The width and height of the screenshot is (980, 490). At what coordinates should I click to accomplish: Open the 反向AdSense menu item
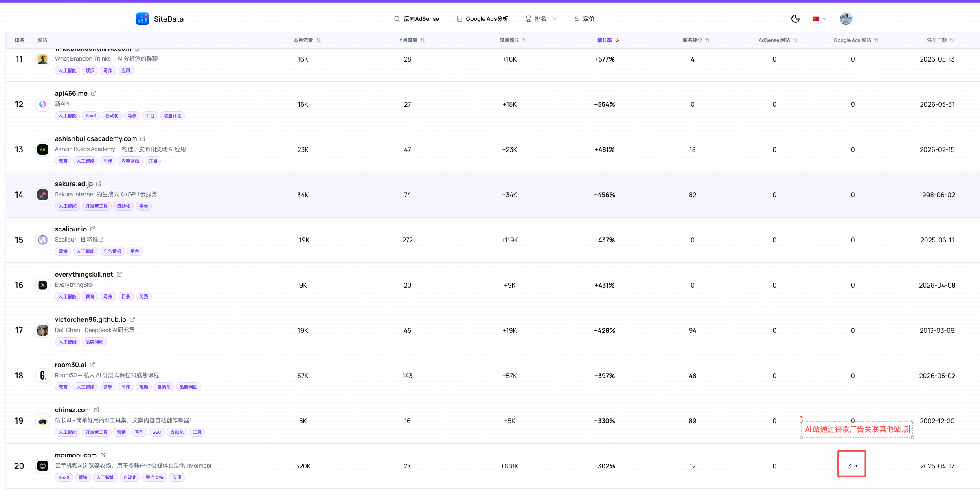[417, 19]
